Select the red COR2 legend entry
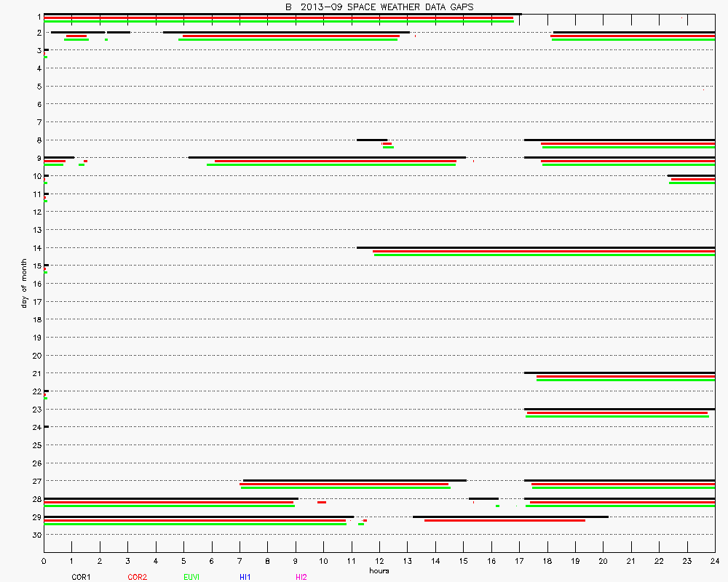 coord(137,577)
